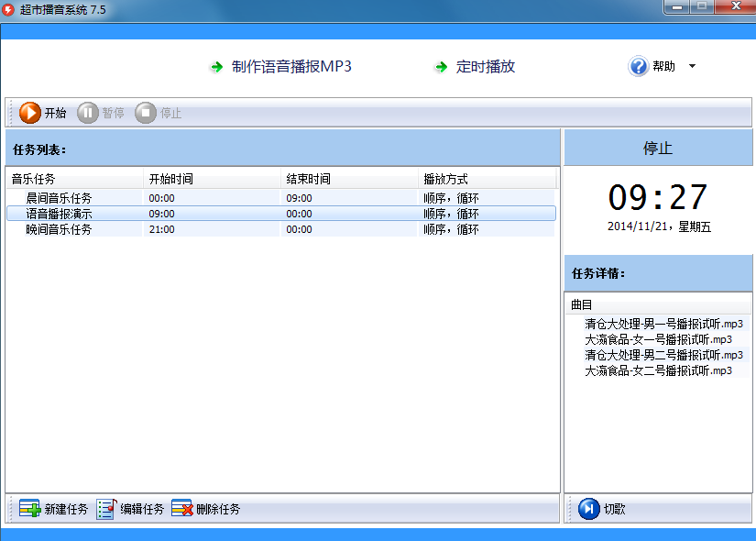Click the 编辑任务 edit task icon
Viewport: 756px width, 541px height.
106,509
